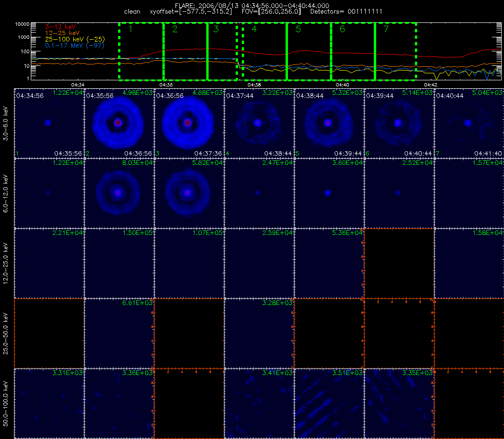Open the 3-6 keV image starting 04:34:56
The image size is (504, 439).
coord(49,123)
